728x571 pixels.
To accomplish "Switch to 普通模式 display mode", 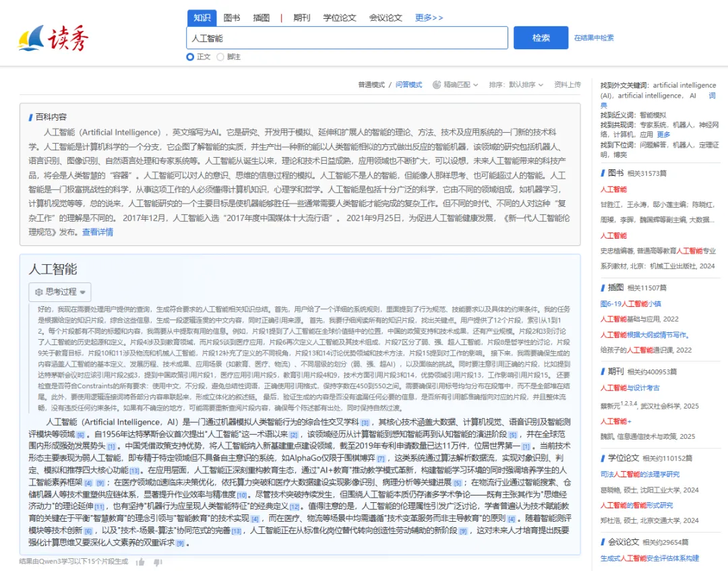I will click(371, 85).
